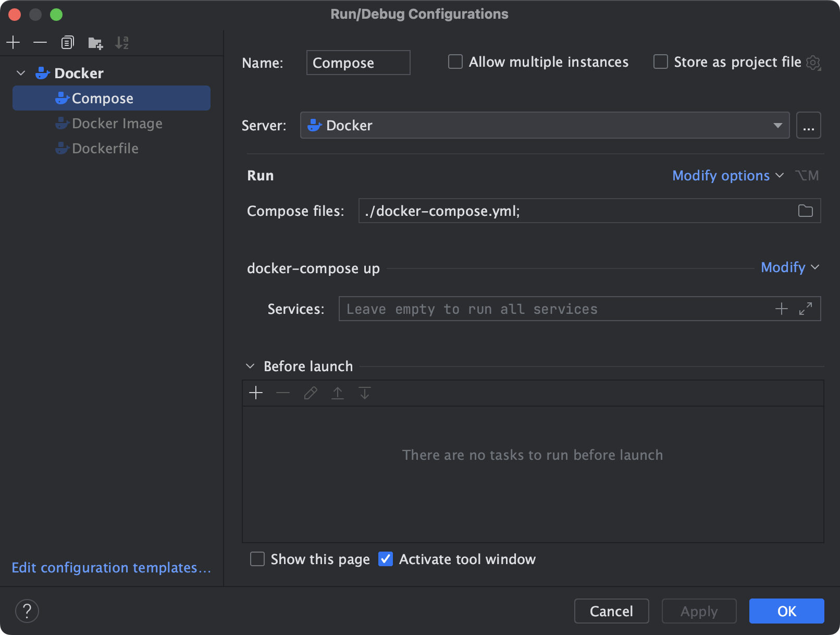This screenshot has width=840, height=635.
Task: Open Edit configuration templates
Action: pos(112,568)
